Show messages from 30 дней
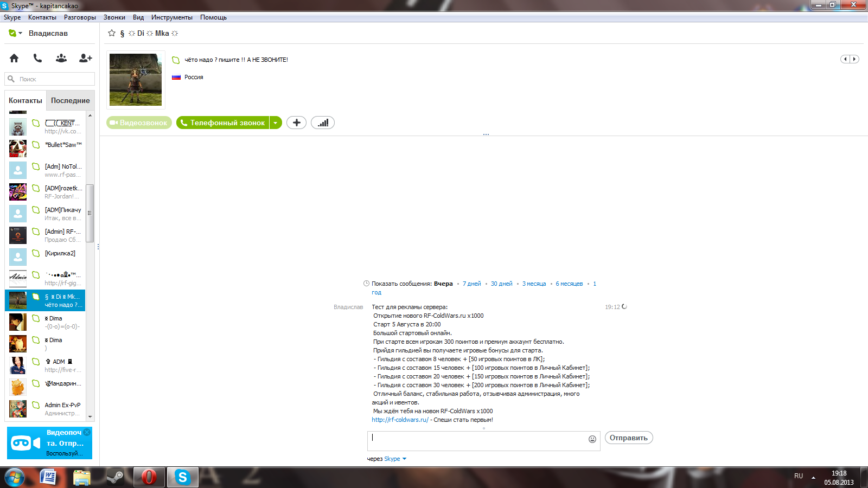Viewport: 868px width, 488px height. pos(502,284)
